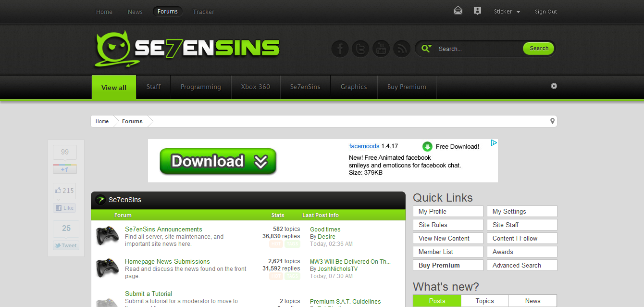The height and width of the screenshot is (307, 644).
Task: Select the View all tab
Action: 114,88
